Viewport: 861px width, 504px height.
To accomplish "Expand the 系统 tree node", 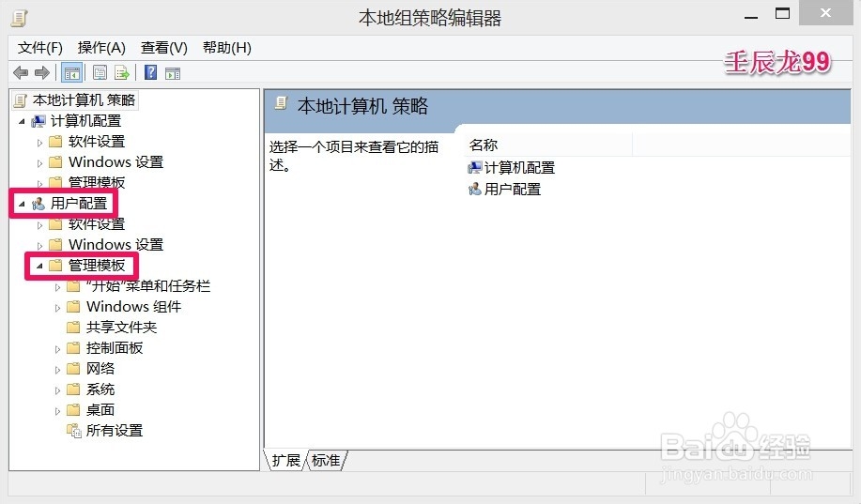I will tap(57, 390).
